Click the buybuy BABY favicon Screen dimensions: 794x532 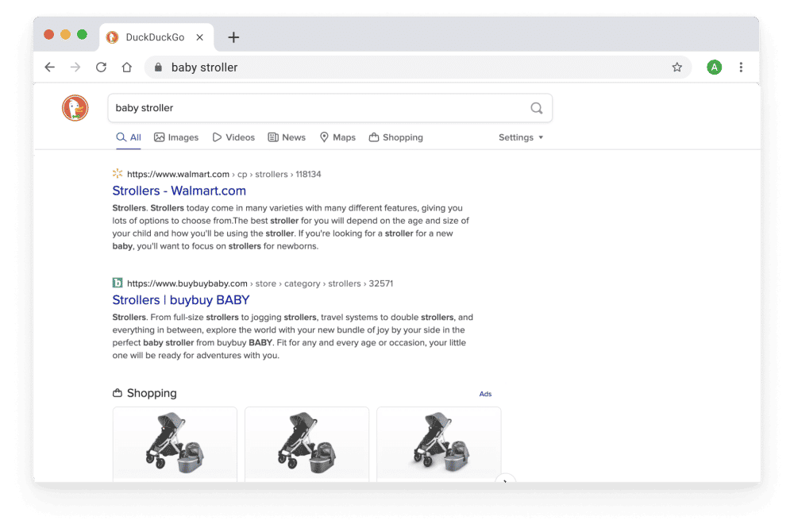point(118,283)
